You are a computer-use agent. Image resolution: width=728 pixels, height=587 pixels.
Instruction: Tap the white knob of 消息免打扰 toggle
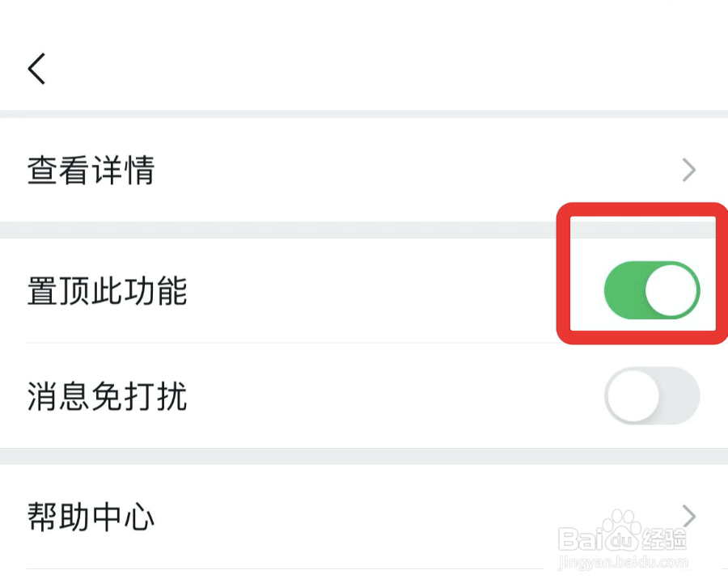click(633, 396)
